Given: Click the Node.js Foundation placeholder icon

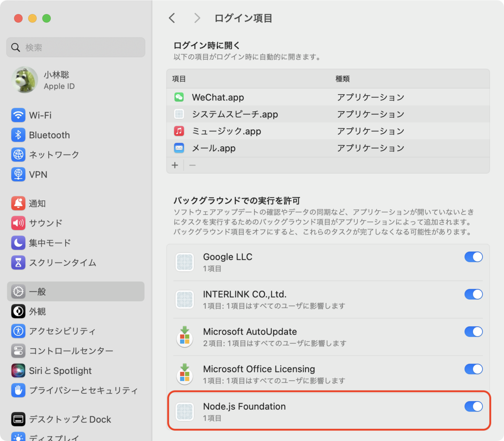Looking at the screenshot, I should pyautogui.click(x=185, y=412).
